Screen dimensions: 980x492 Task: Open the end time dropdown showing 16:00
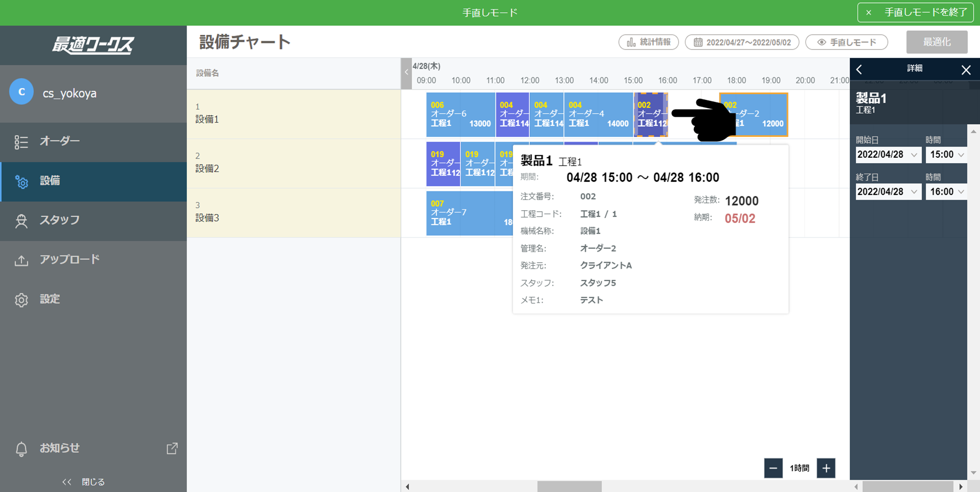coord(947,192)
